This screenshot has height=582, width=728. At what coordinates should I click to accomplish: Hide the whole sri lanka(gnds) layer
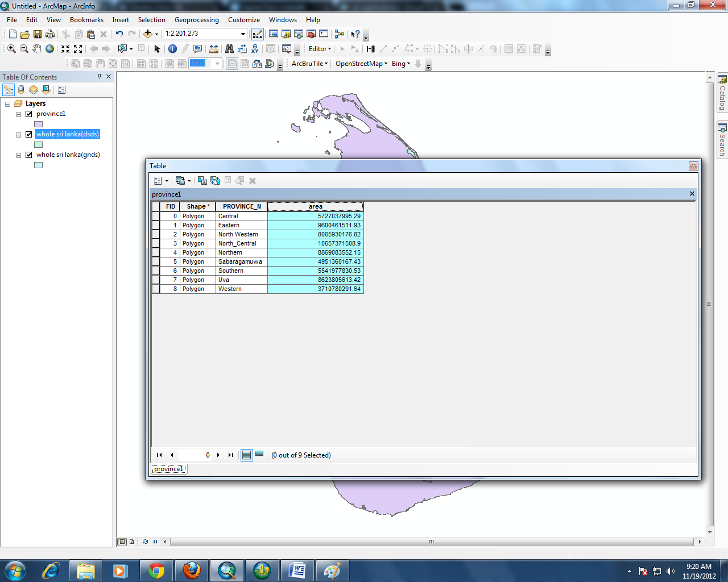[27, 155]
